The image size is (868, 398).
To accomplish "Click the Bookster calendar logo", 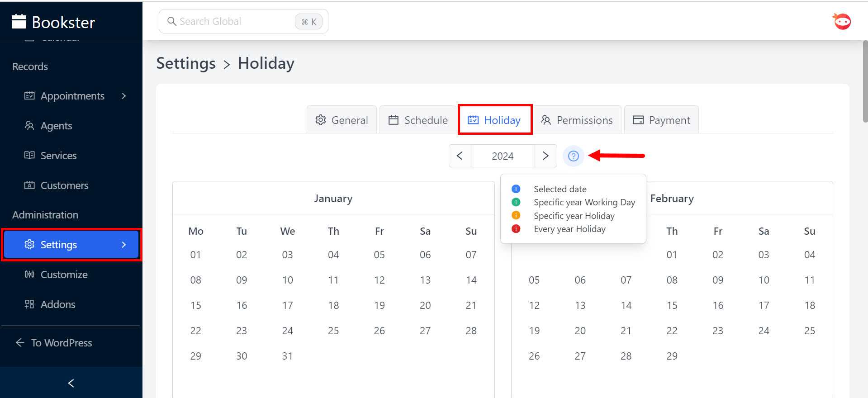I will coord(19,22).
